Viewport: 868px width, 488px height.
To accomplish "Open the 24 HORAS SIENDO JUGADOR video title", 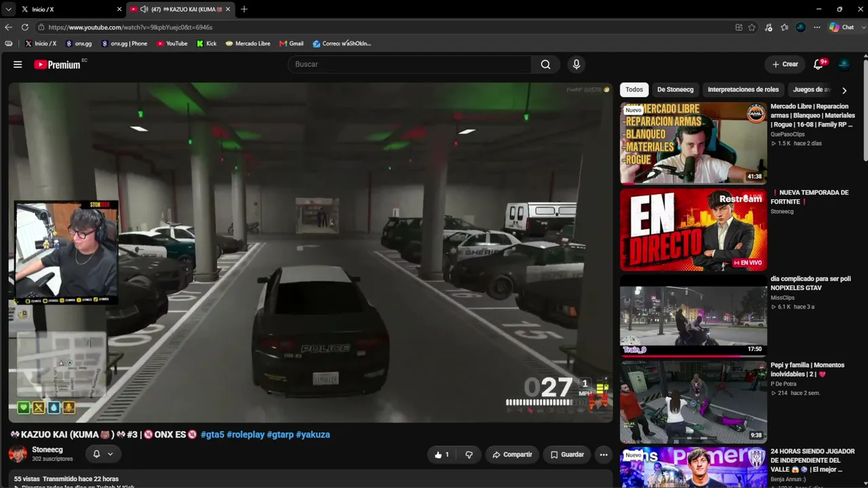I will [x=812, y=460].
